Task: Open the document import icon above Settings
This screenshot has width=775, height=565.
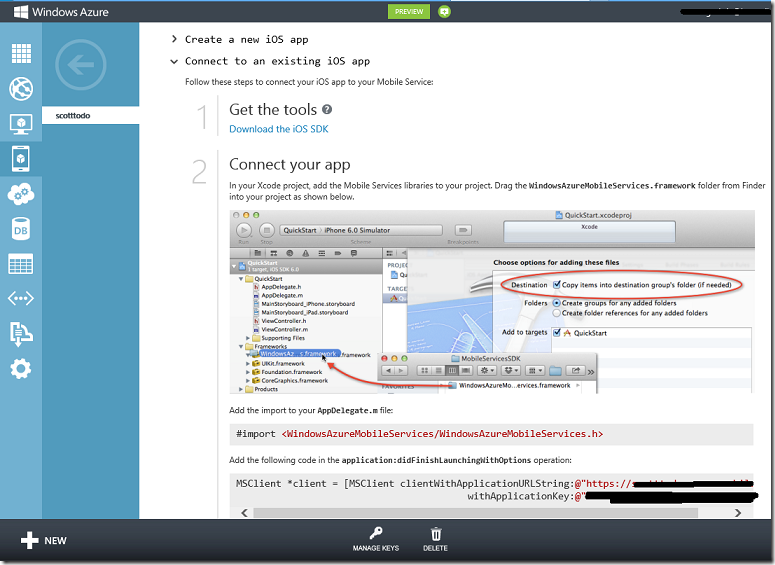Action: 21,333
